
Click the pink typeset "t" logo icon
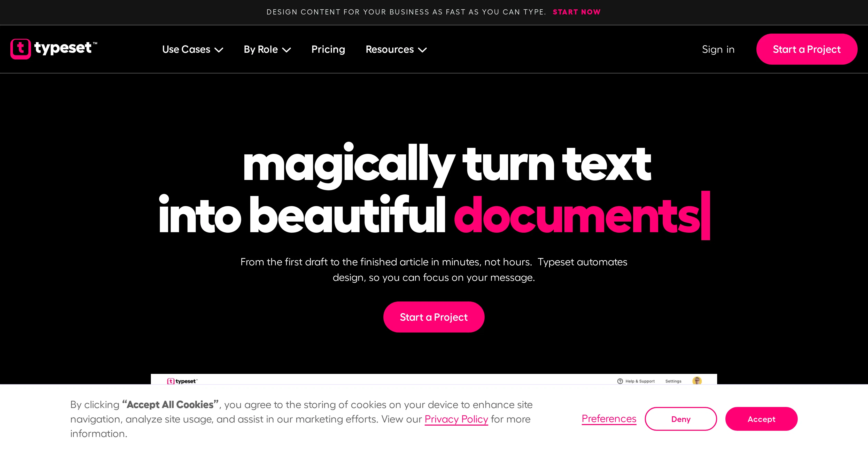tap(20, 49)
